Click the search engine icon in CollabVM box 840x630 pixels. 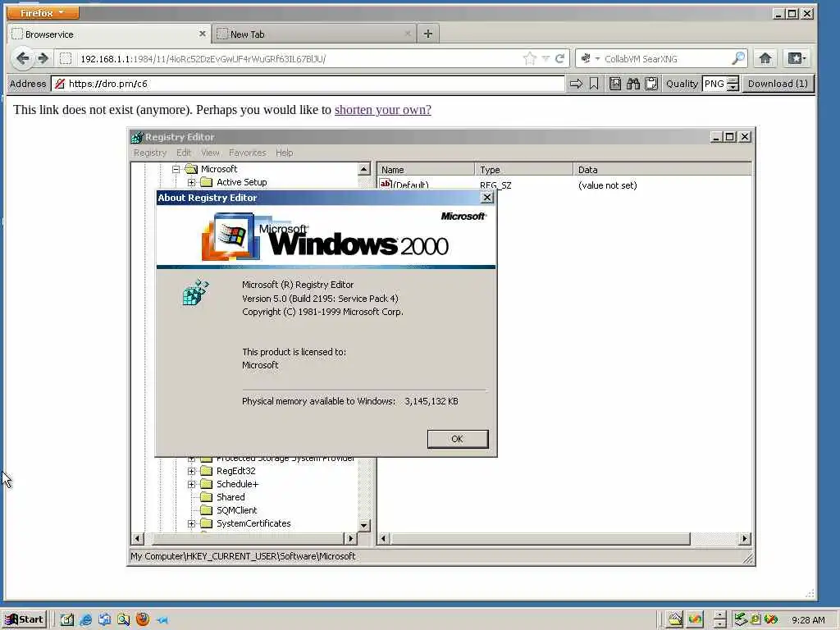pos(586,58)
